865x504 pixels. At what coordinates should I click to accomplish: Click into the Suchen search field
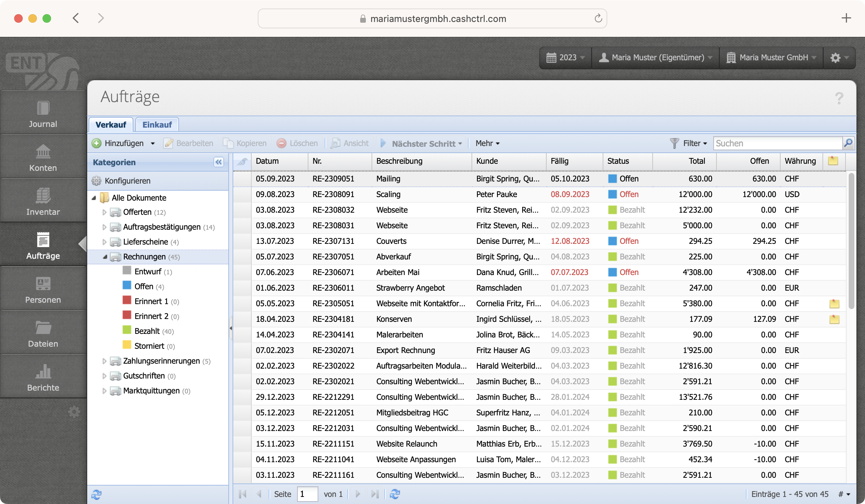776,143
